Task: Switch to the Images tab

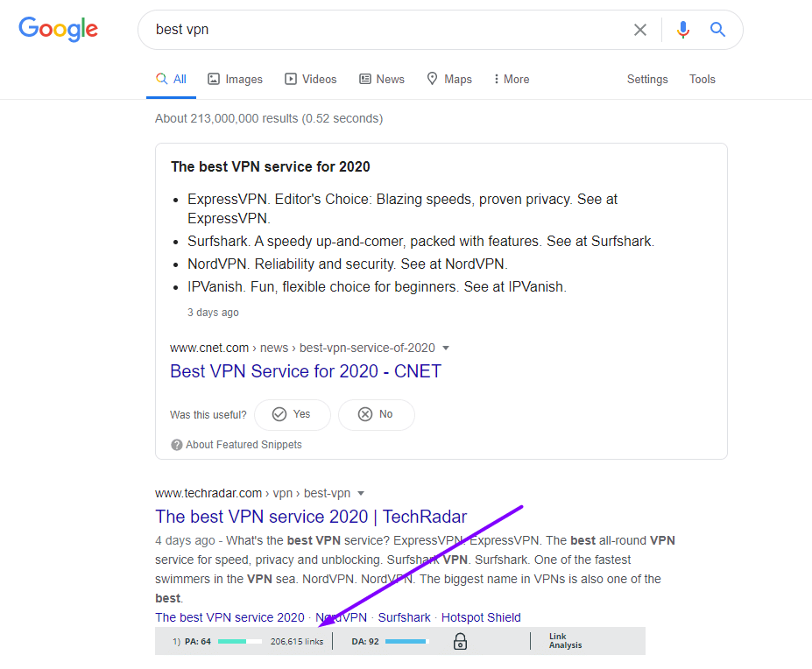Action: [235, 79]
